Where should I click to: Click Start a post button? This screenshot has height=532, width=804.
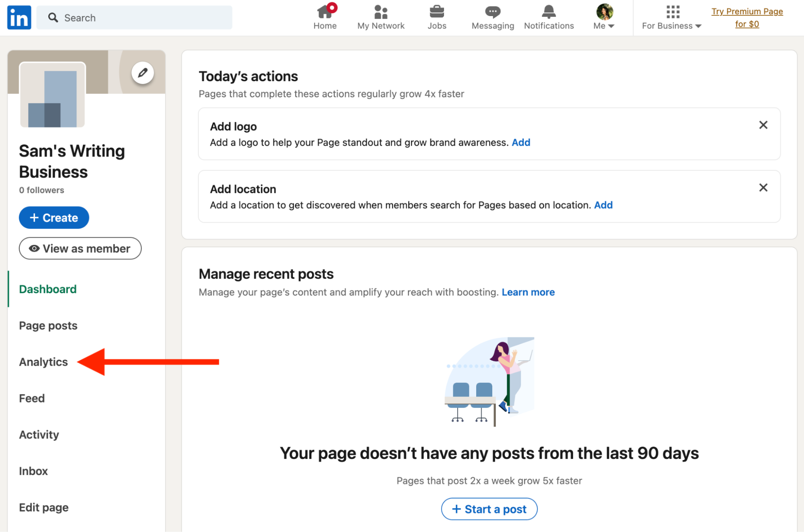click(489, 509)
